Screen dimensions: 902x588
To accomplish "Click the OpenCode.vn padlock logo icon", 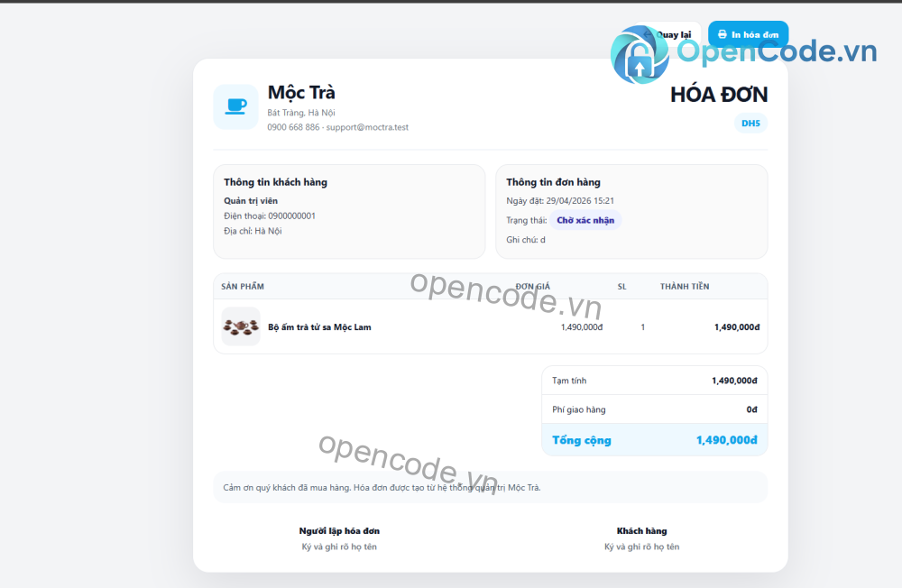I will pyautogui.click(x=640, y=56).
